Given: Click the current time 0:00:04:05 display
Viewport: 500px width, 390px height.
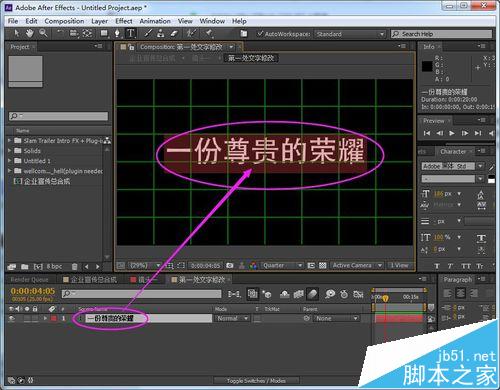Looking at the screenshot, I should (x=33, y=291).
